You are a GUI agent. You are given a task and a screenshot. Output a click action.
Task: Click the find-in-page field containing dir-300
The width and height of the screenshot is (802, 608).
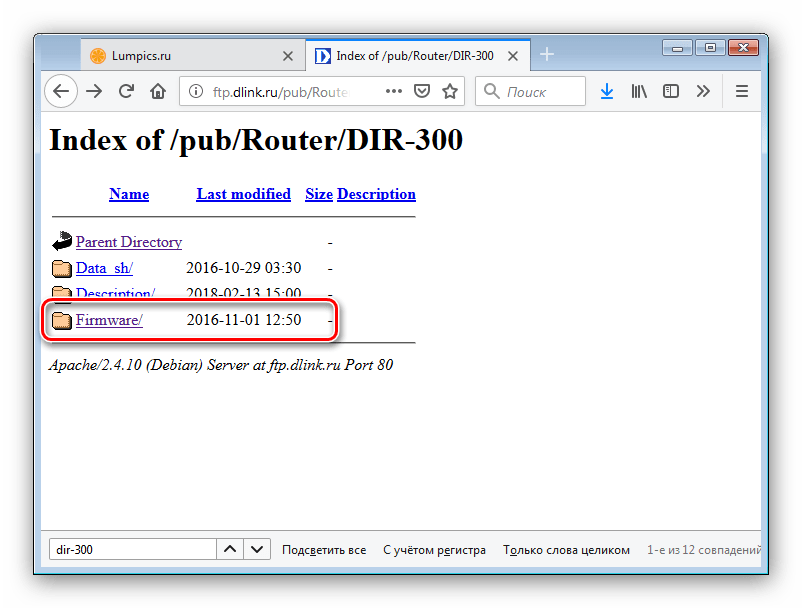coord(131,550)
